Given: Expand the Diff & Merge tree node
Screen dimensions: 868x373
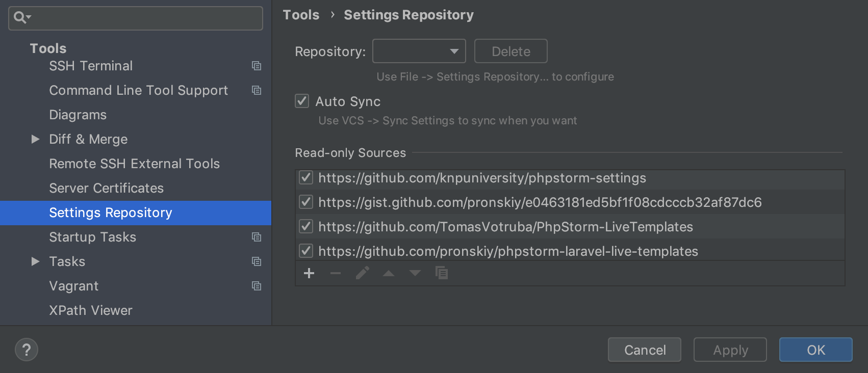Looking at the screenshot, I should pos(35,139).
